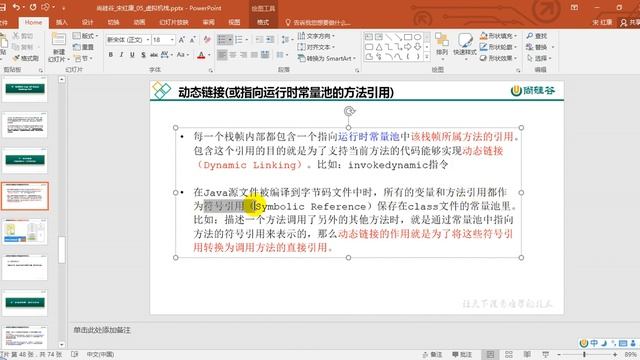Toggle justify text alignment

[254, 55]
